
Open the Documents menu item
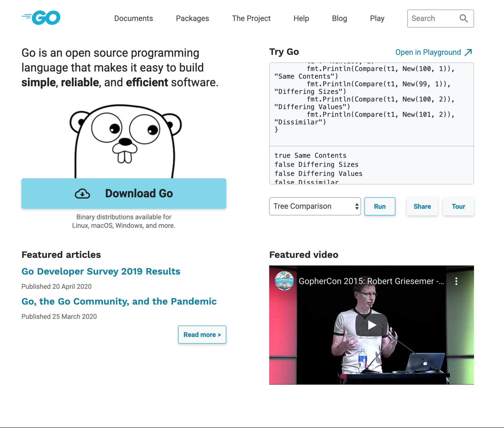(133, 18)
